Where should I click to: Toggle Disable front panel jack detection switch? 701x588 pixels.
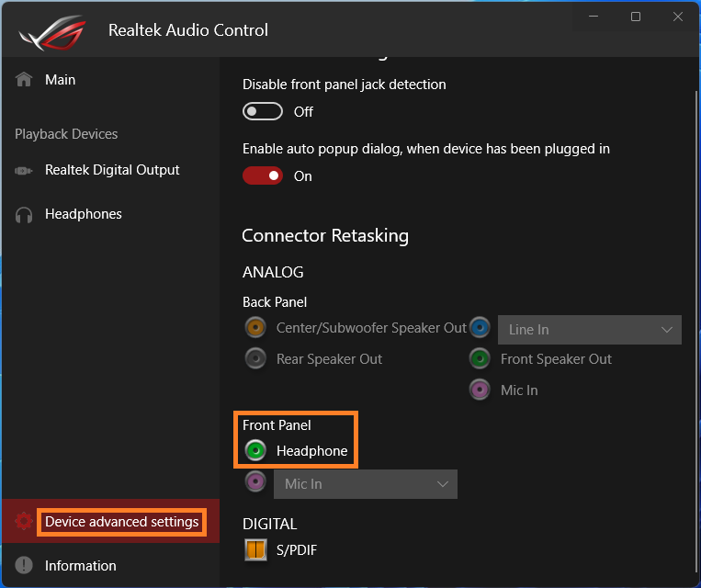(263, 111)
